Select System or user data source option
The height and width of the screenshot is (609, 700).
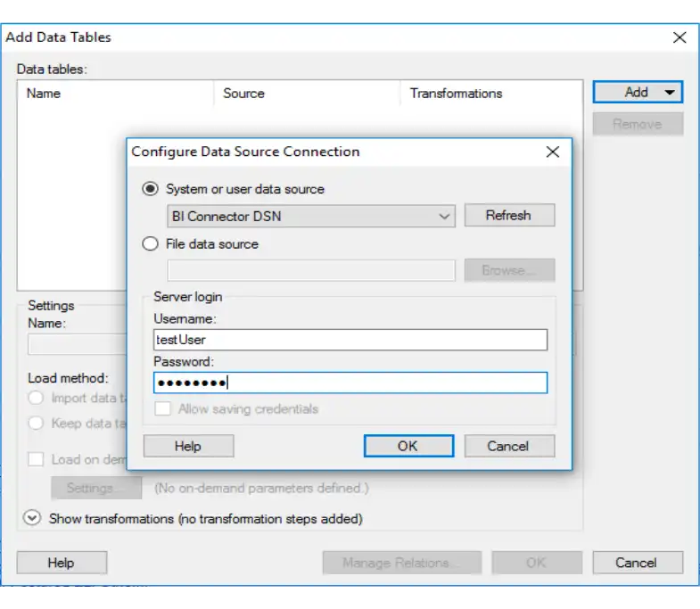point(152,189)
